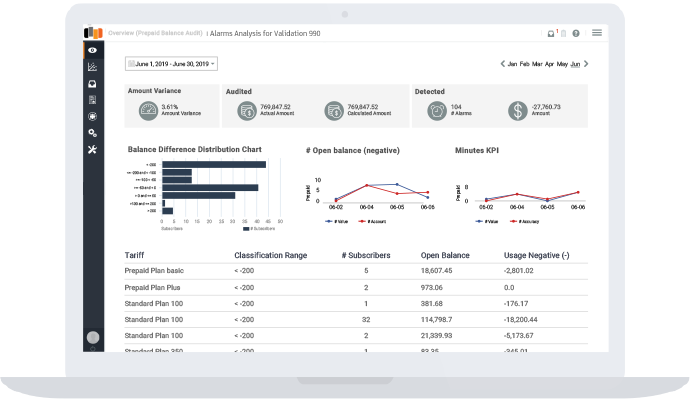Image resolution: width=690 pixels, height=400 pixels.
Task: Click the Balance Difference Distribution Chart title
Action: click(195, 150)
